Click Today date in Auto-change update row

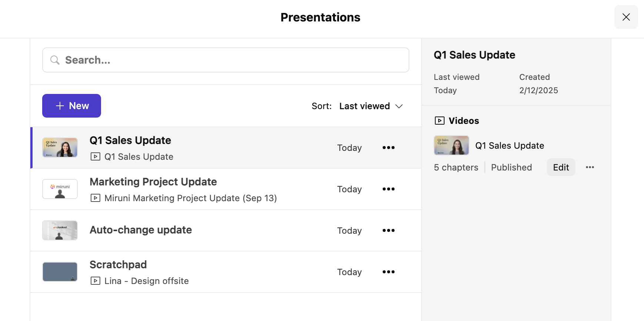tap(349, 230)
